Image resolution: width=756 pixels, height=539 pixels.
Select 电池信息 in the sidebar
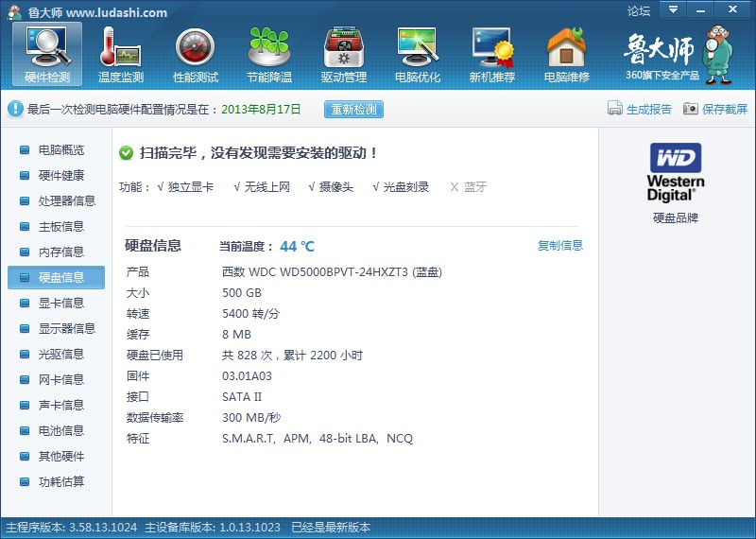click(x=60, y=431)
